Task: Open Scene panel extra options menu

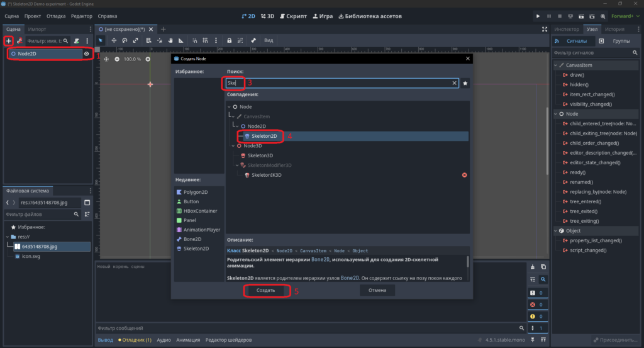Action: 87,41
